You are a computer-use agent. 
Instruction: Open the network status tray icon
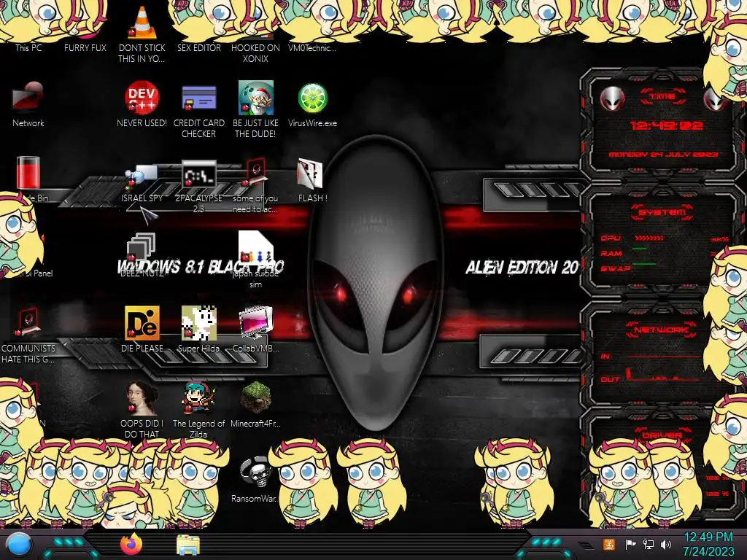pyautogui.click(x=649, y=544)
